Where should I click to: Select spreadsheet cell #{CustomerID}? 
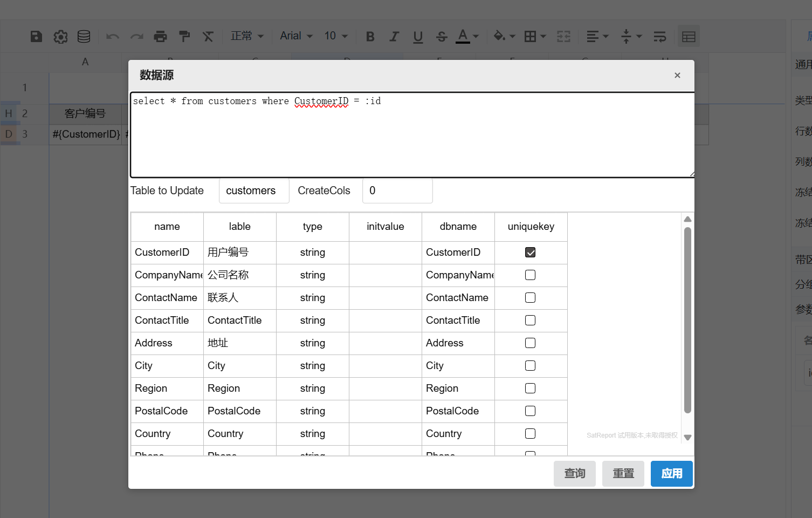pos(86,134)
